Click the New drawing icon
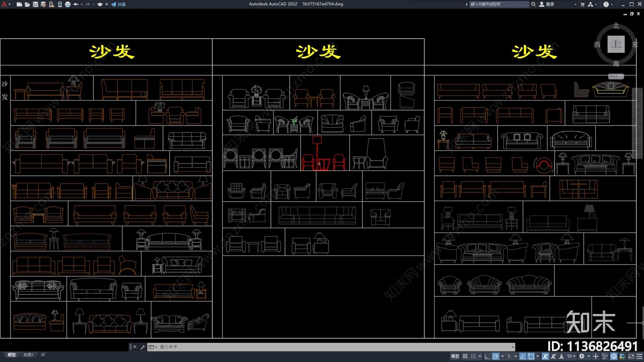The width and height of the screenshot is (644, 362). pyautogui.click(x=19, y=4)
